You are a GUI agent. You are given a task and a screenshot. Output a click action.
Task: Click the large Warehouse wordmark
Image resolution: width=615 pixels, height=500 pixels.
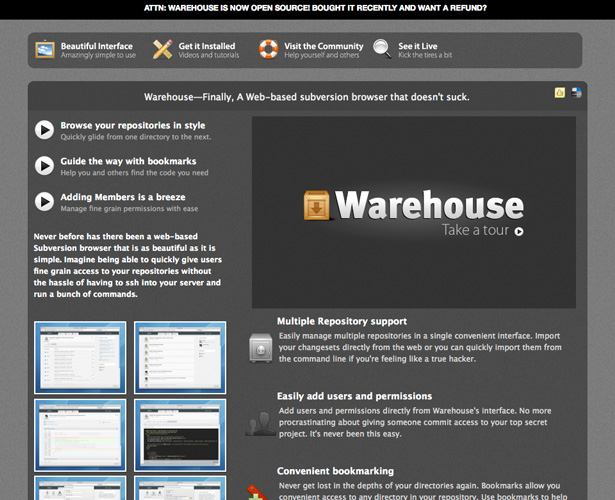point(429,205)
